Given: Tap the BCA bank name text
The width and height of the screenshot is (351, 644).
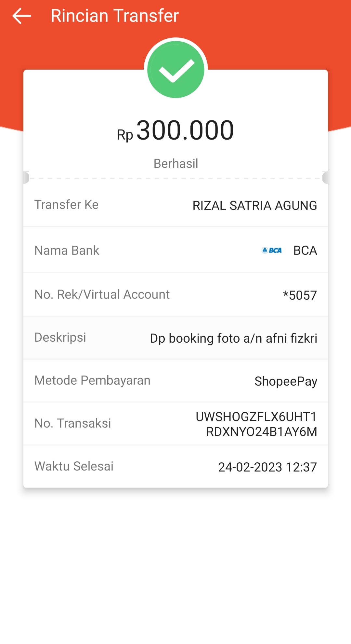Looking at the screenshot, I should click(x=305, y=251).
